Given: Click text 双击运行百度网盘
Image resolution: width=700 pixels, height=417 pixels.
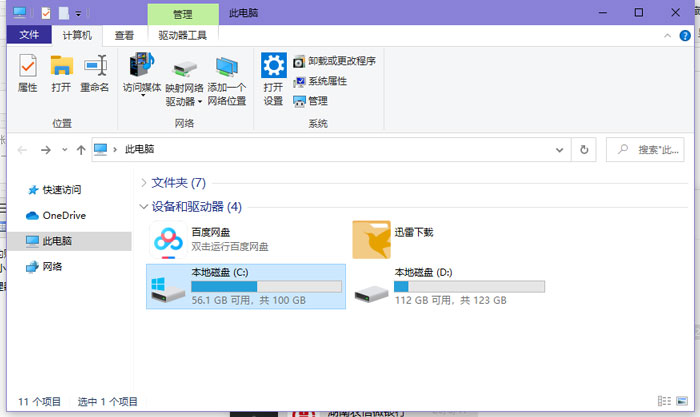Looking at the screenshot, I should click(x=229, y=246).
